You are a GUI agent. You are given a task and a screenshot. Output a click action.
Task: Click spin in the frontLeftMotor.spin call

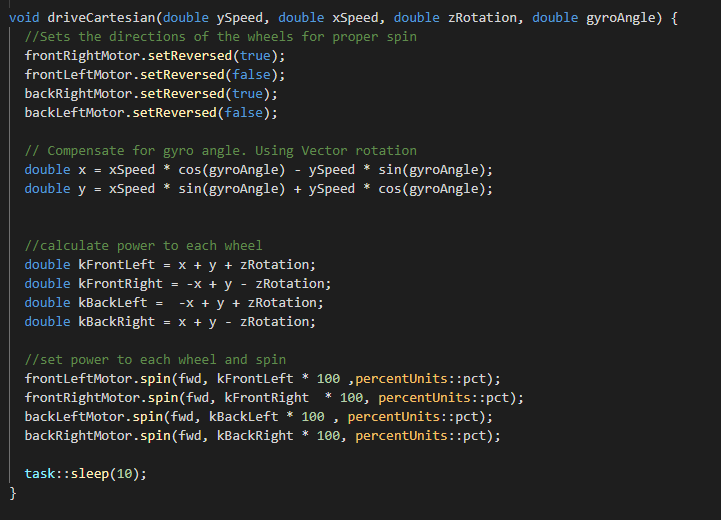(x=155, y=379)
